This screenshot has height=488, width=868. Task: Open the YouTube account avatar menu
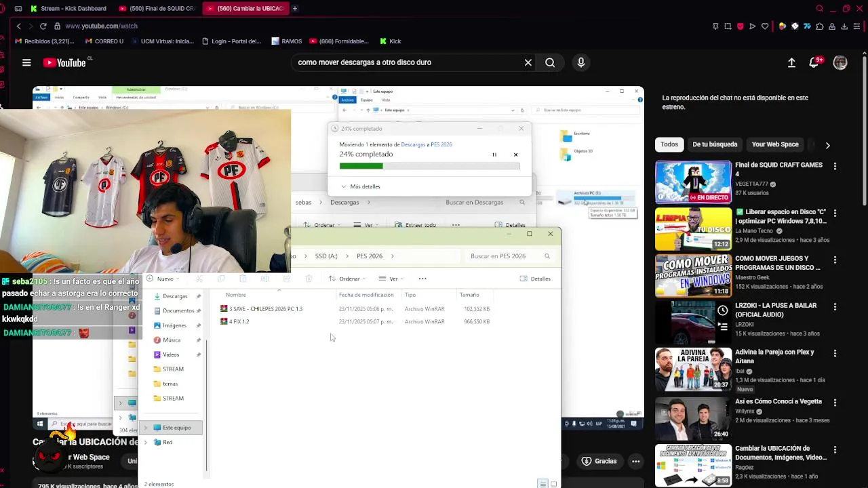point(840,62)
